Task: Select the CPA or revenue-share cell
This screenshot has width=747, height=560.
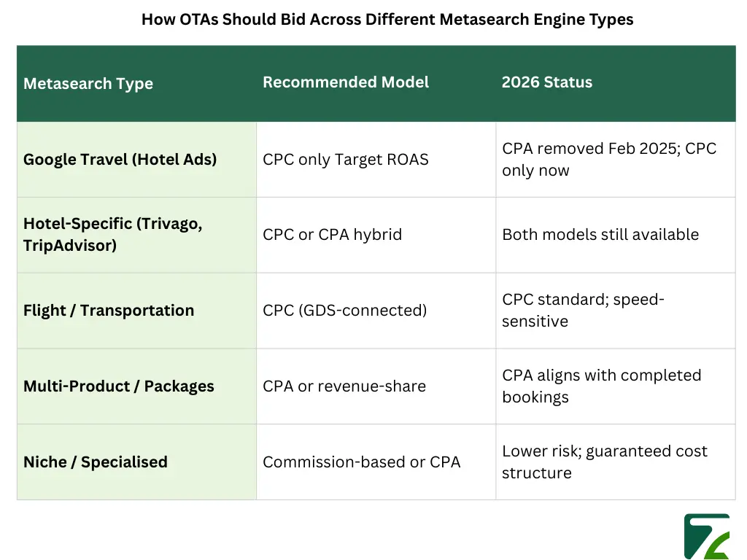Action: pyautogui.click(x=344, y=386)
